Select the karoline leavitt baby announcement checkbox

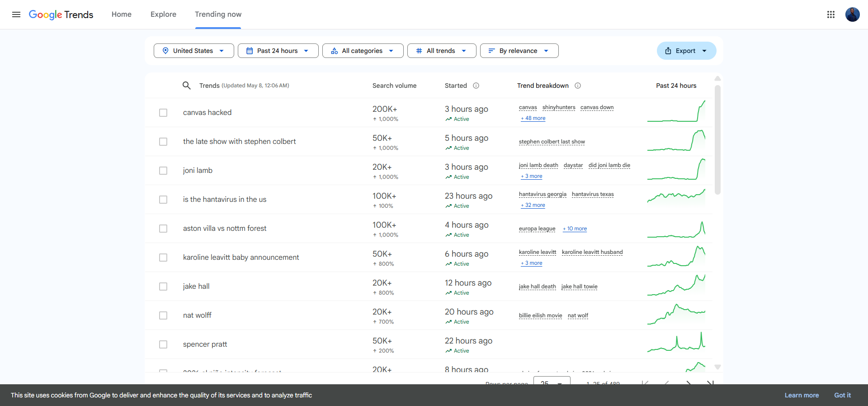click(163, 258)
